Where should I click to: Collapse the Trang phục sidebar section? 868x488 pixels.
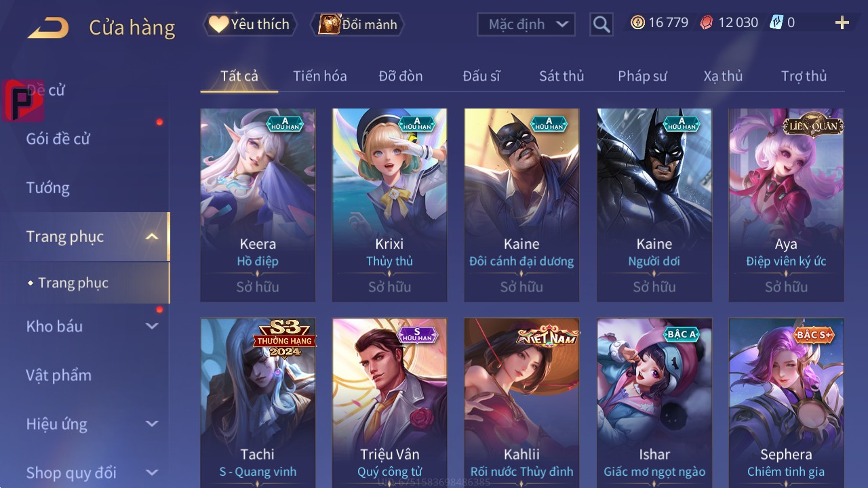[152, 237]
